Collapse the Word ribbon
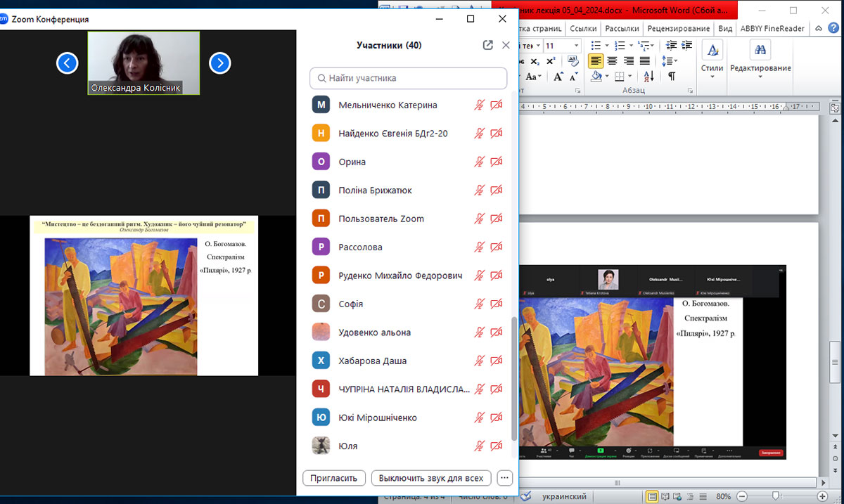This screenshot has height=504, width=844. click(x=818, y=29)
